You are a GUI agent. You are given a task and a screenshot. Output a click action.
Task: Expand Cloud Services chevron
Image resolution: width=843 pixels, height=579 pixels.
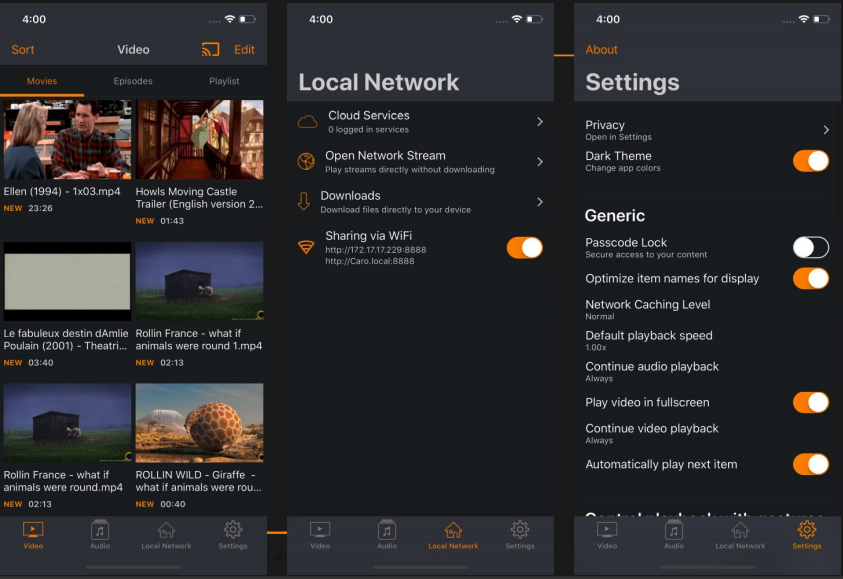coord(540,121)
